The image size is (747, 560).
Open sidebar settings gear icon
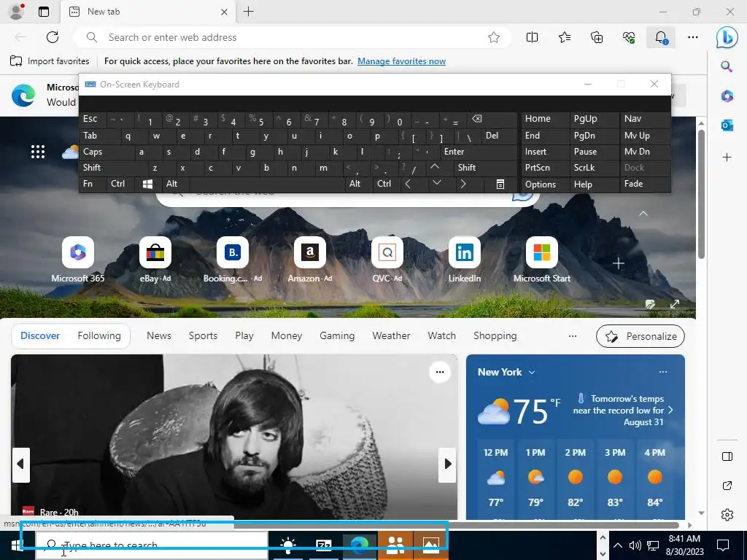(727, 515)
